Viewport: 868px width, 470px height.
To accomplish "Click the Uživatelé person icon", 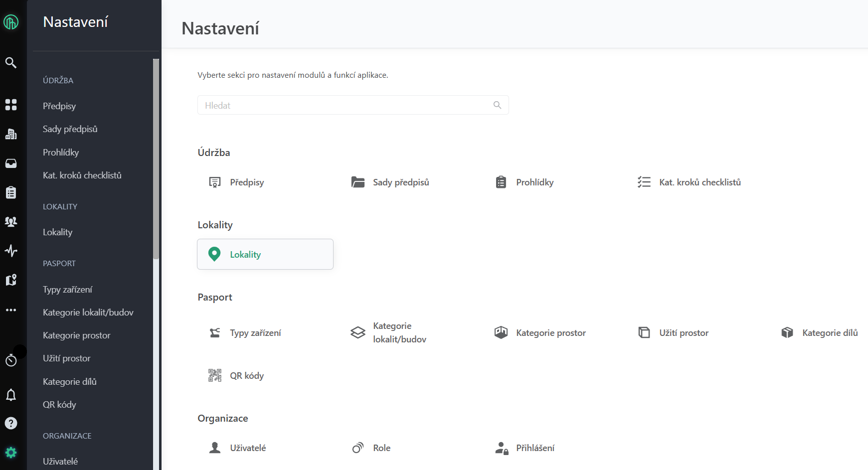I will coord(215,448).
